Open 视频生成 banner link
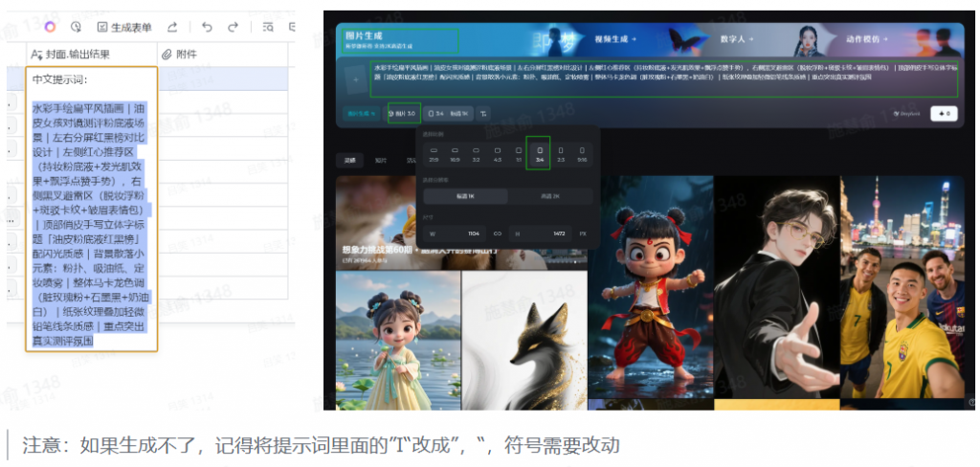This screenshot has width=980, height=467. coord(615,39)
